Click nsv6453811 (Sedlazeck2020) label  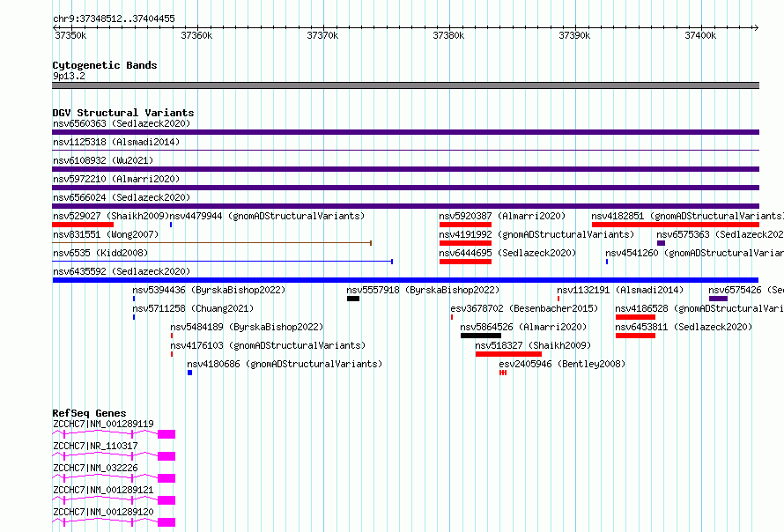pyautogui.click(x=684, y=327)
